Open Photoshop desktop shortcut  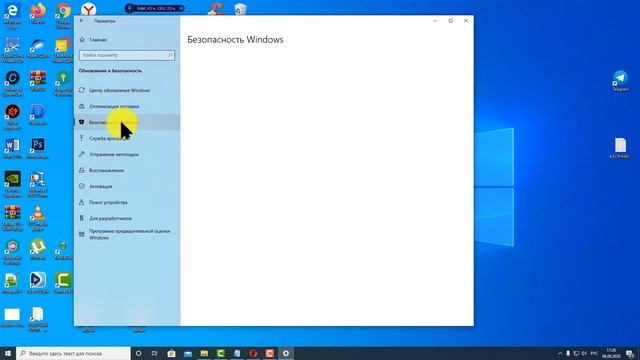[x=38, y=149]
